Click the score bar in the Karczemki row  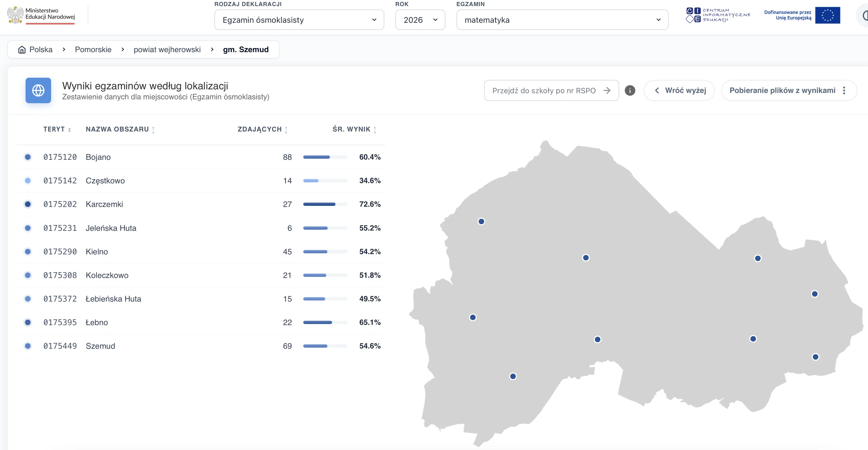tap(325, 204)
